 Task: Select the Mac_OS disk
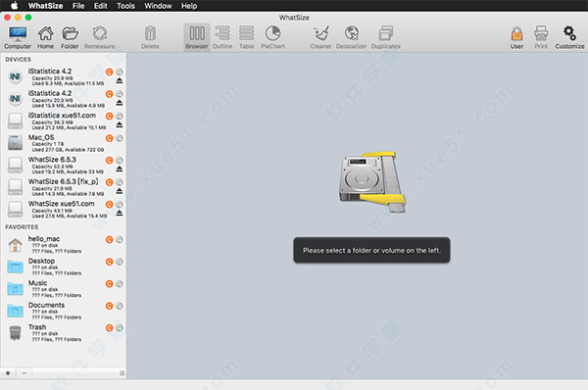(x=63, y=143)
